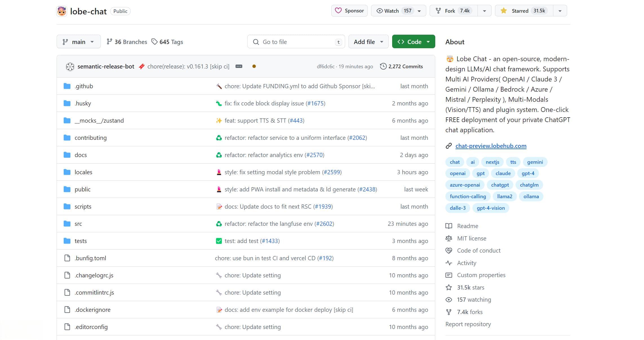Image resolution: width=644 pixels, height=340 pixels.
Task: Select the azure-openai topic tag
Action: click(465, 185)
